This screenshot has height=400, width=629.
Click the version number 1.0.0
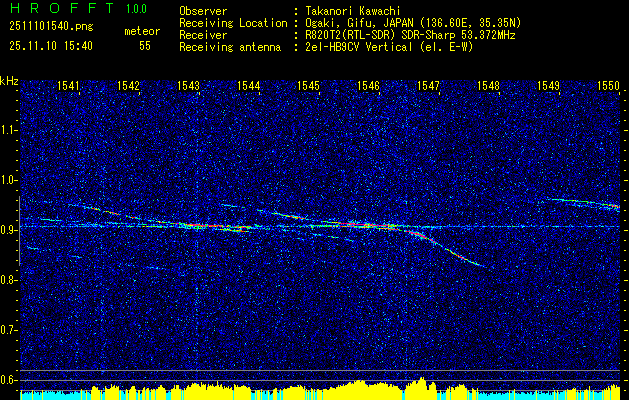tap(136, 8)
